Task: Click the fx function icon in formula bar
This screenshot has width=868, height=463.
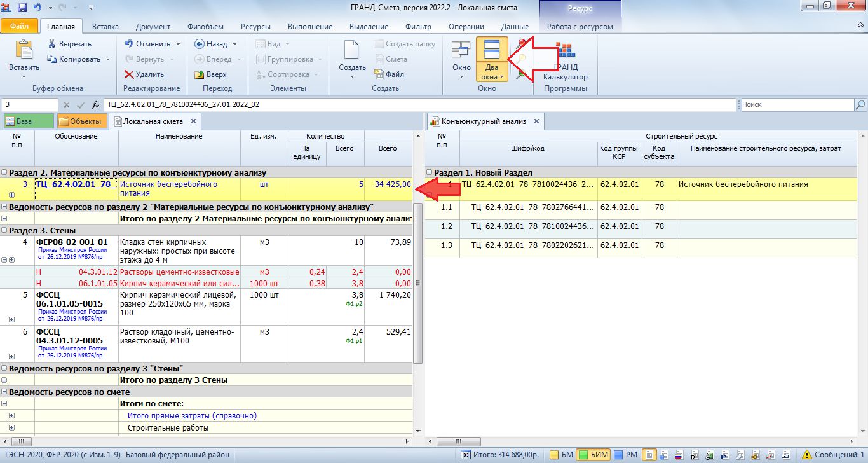Action: tap(95, 104)
